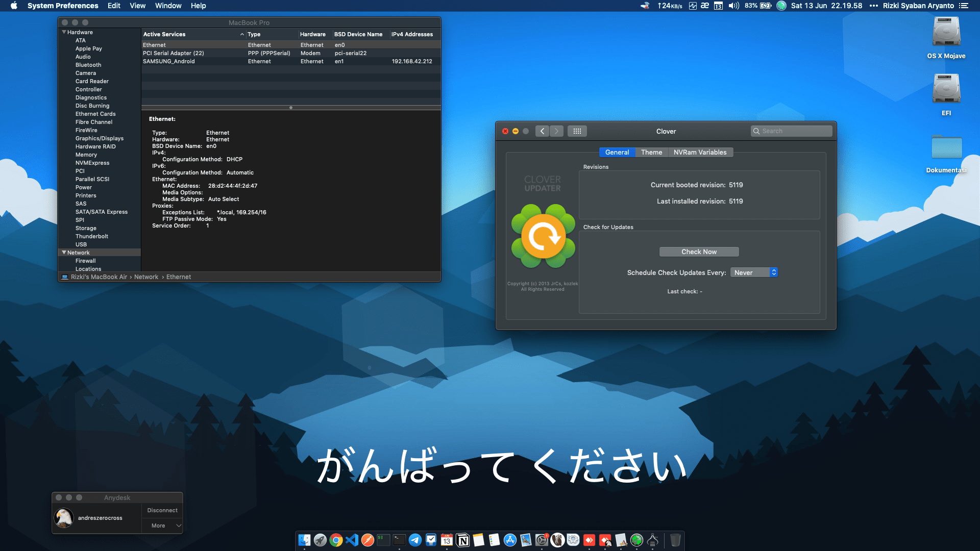
Task: Click Disconnect in the Anydesk panel
Action: tap(162, 510)
